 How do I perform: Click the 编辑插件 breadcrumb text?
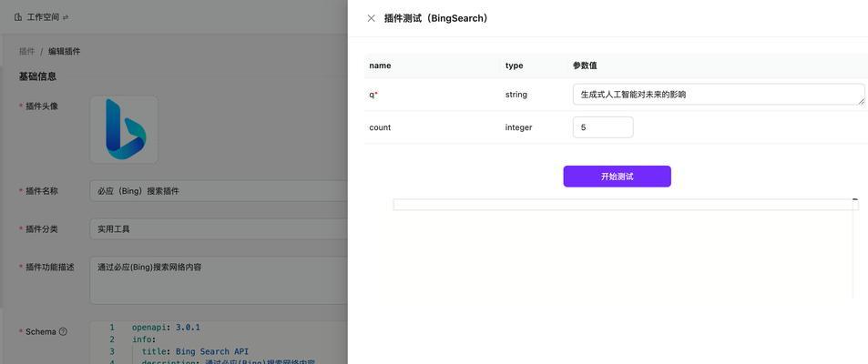click(x=65, y=52)
